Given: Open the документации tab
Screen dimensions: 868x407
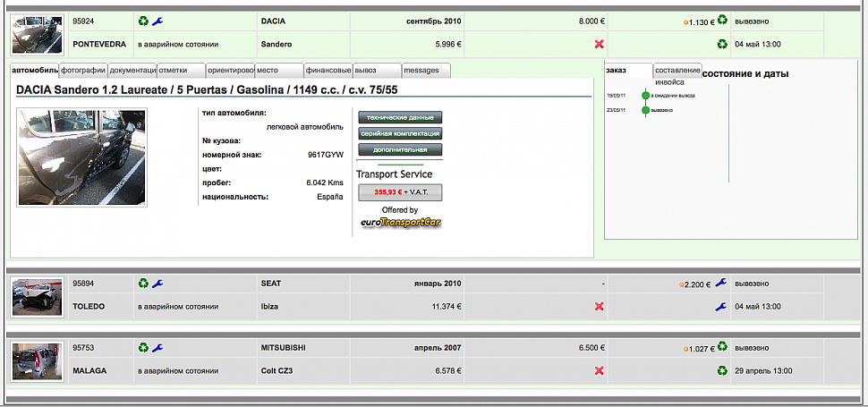Looking at the screenshot, I should pyautogui.click(x=132, y=71).
